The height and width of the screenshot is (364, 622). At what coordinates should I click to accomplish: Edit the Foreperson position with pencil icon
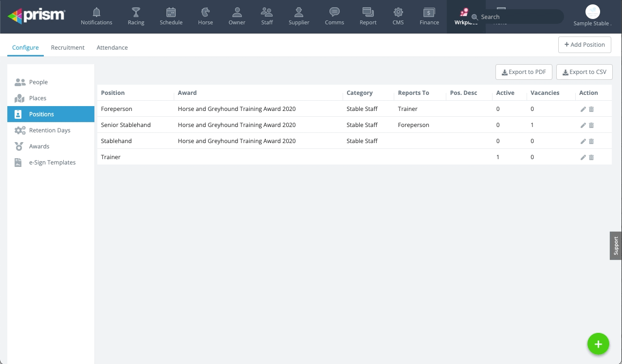click(583, 109)
